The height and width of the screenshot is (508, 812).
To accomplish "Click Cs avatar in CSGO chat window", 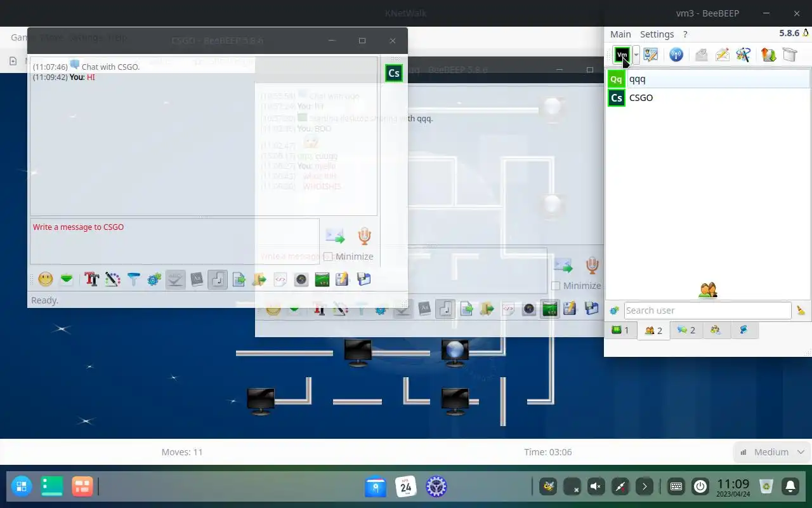I will pos(394,73).
